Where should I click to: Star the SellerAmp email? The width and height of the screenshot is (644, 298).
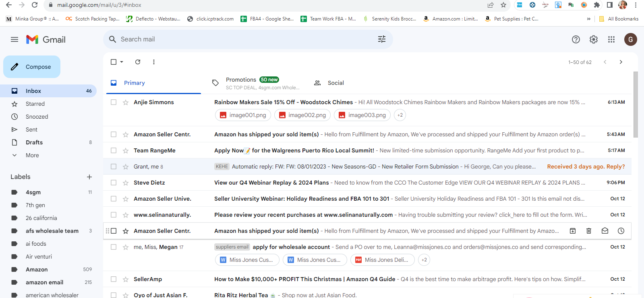126,279
